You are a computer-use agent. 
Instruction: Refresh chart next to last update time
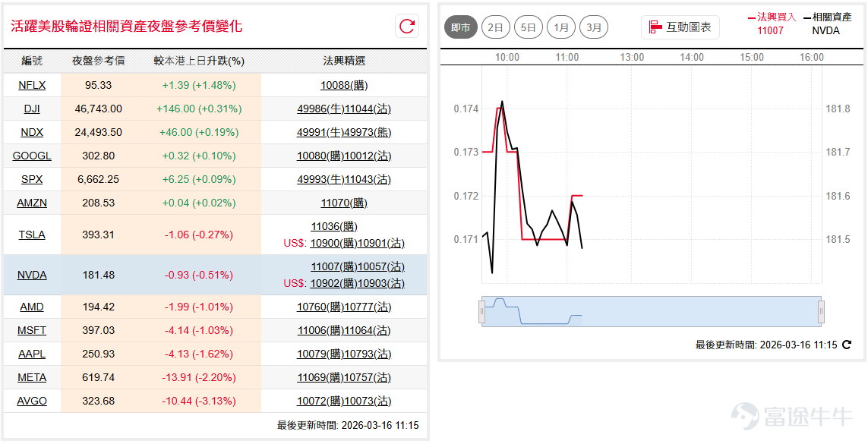click(847, 345)
